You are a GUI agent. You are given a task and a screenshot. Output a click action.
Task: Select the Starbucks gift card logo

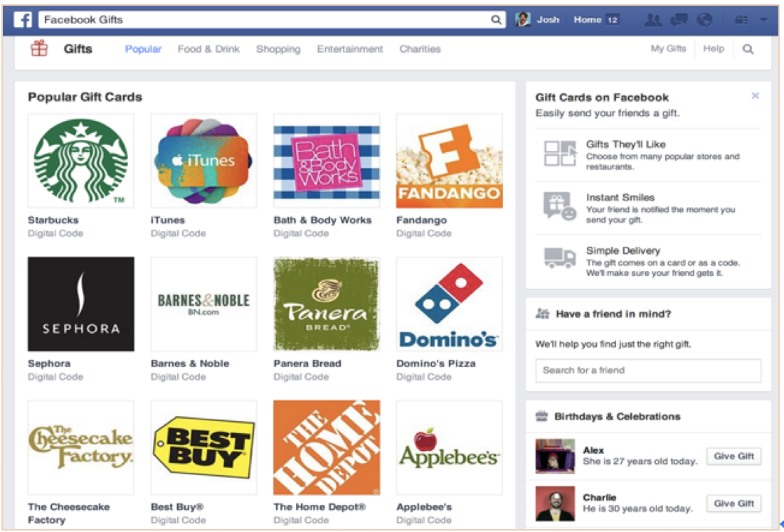tap(81, 161)
